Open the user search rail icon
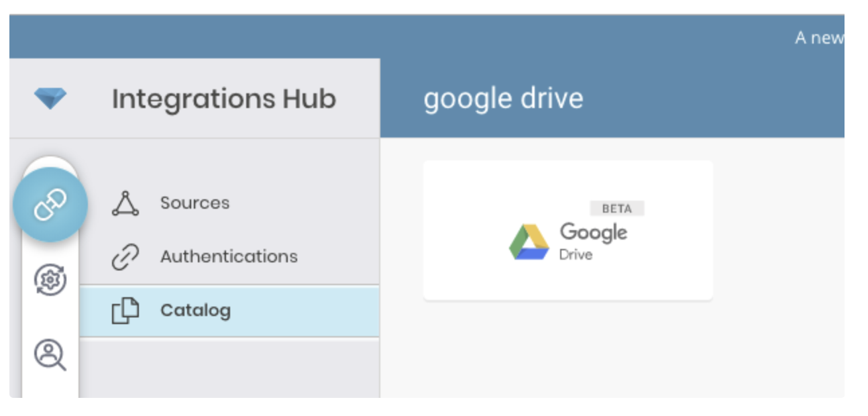The height and width of the screenshot is (416, 868). click(x=50, y=354)
